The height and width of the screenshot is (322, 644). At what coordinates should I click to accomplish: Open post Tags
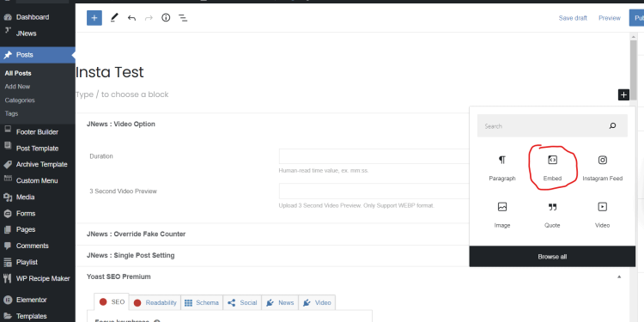(x=11, y=113)
